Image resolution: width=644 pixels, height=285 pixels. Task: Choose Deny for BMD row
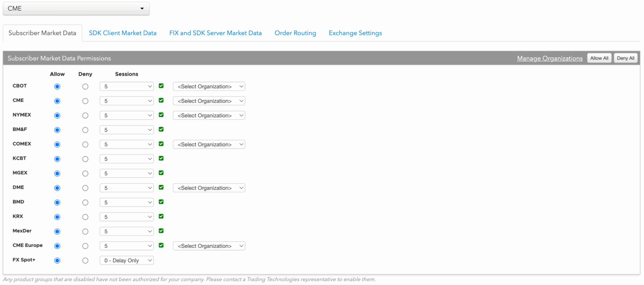pos(85,202)
